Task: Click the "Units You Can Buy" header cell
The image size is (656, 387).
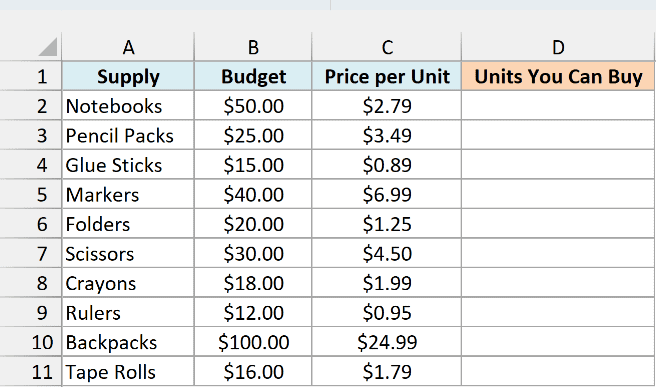Action: click(x=559, y=76)
